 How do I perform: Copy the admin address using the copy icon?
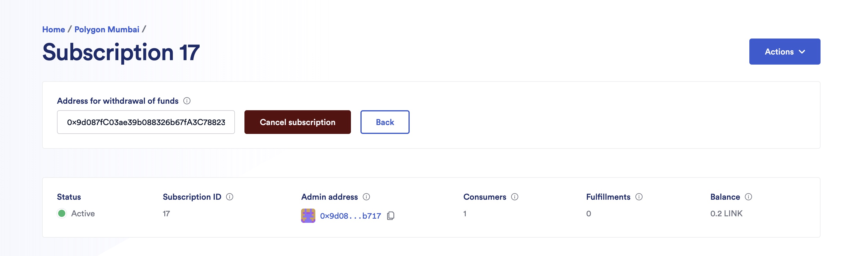click(391, 216)
